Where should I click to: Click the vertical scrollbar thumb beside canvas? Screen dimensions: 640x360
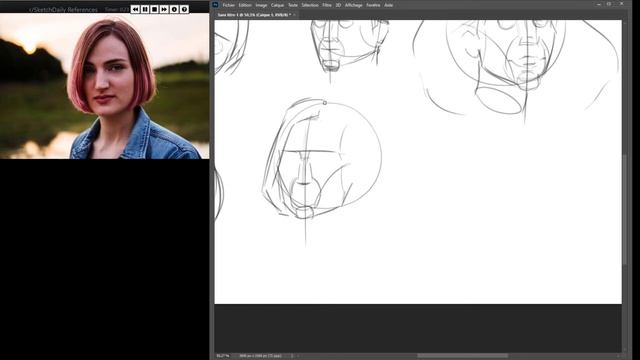(625, 209)
